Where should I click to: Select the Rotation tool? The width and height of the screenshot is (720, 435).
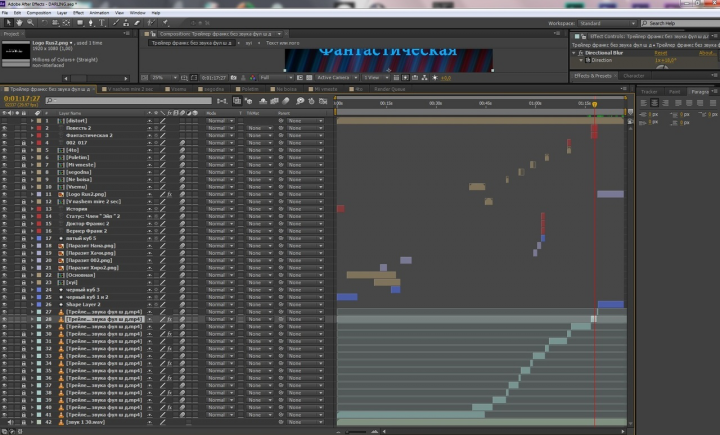coord(45,23)
